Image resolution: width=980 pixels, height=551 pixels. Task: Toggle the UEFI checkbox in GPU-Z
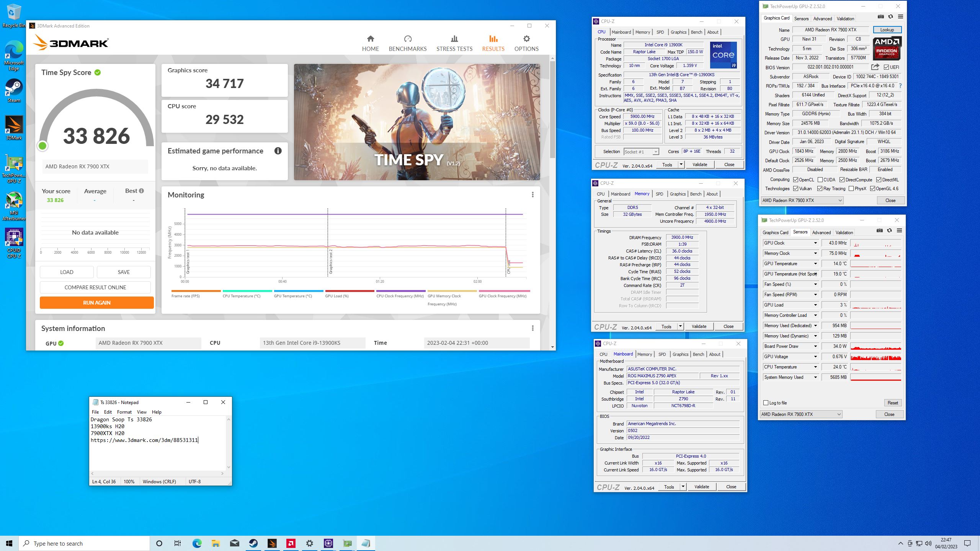point(886,67)
